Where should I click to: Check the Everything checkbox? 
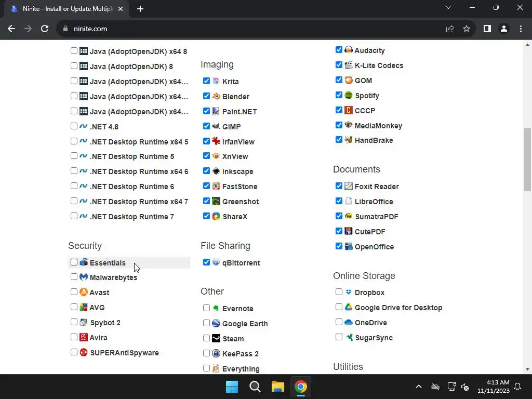click(206, 368)
